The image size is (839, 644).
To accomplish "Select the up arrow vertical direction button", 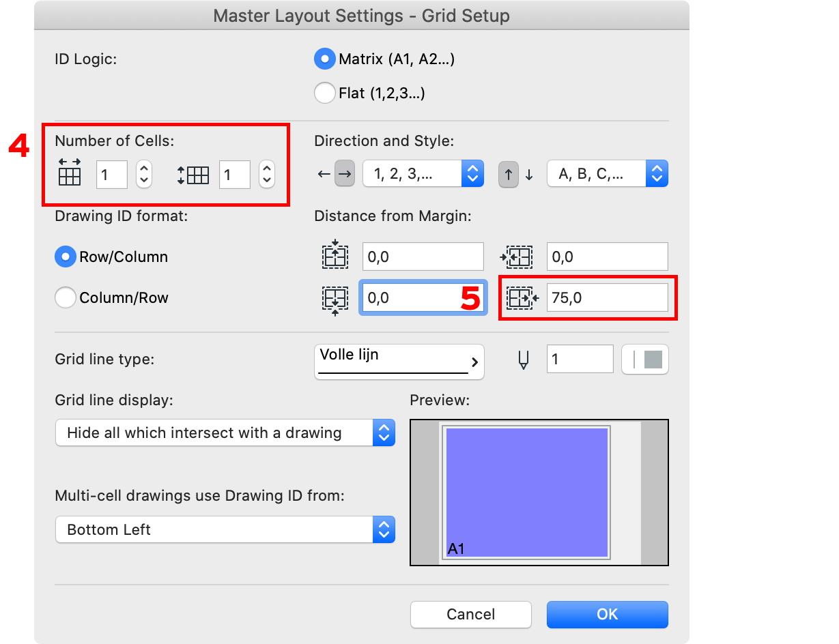I will click(x=509, y=175).
